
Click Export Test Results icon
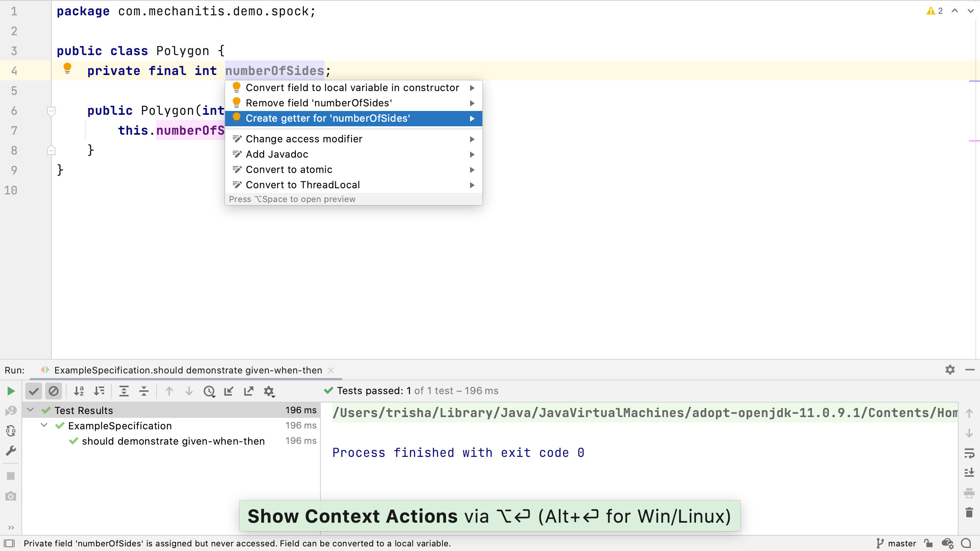click(x=248, y=391)
